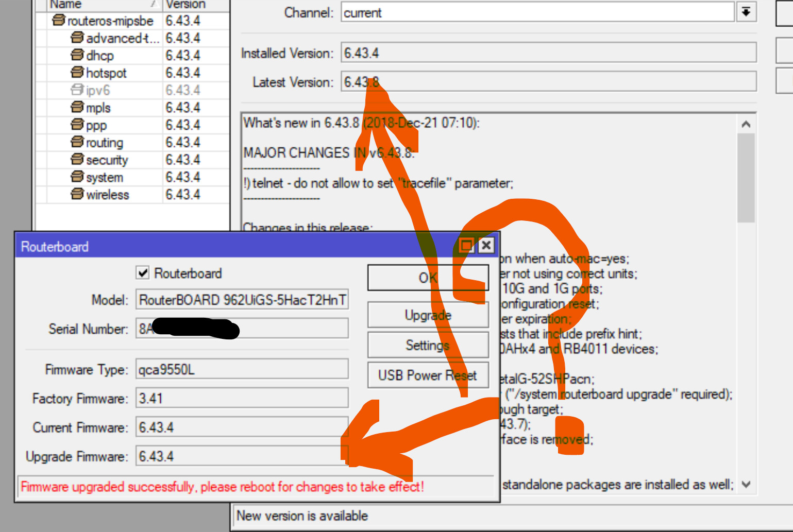
Task: Click the Serial Number field
Action: point(242,329)
